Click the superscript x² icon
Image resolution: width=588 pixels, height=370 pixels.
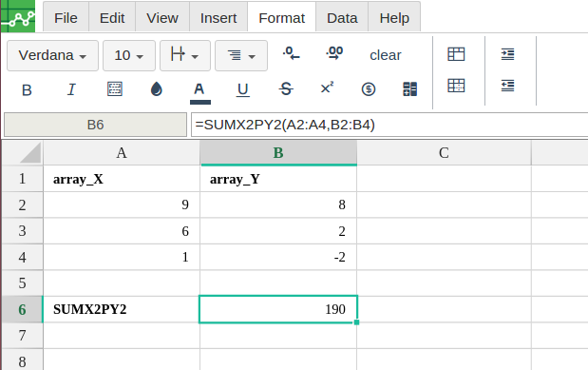click(x=327, y=88)
